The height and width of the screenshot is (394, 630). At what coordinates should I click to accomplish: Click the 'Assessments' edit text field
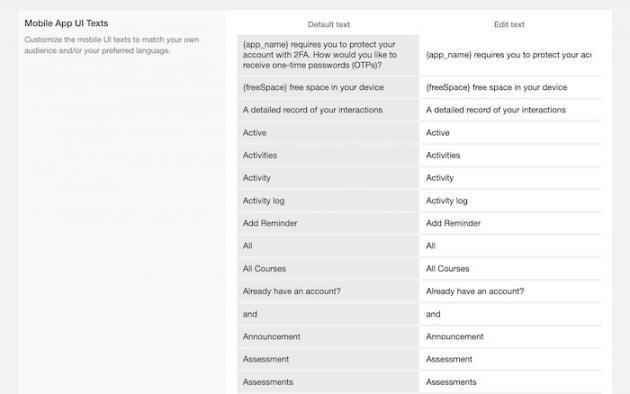510,382
